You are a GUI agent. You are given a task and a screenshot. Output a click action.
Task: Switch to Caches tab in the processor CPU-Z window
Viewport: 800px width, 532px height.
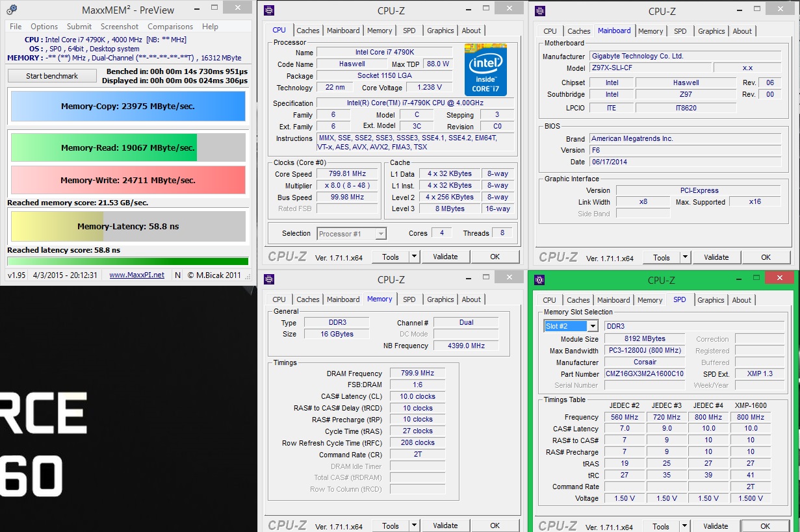pyautogui.click(x=308, y=31)
